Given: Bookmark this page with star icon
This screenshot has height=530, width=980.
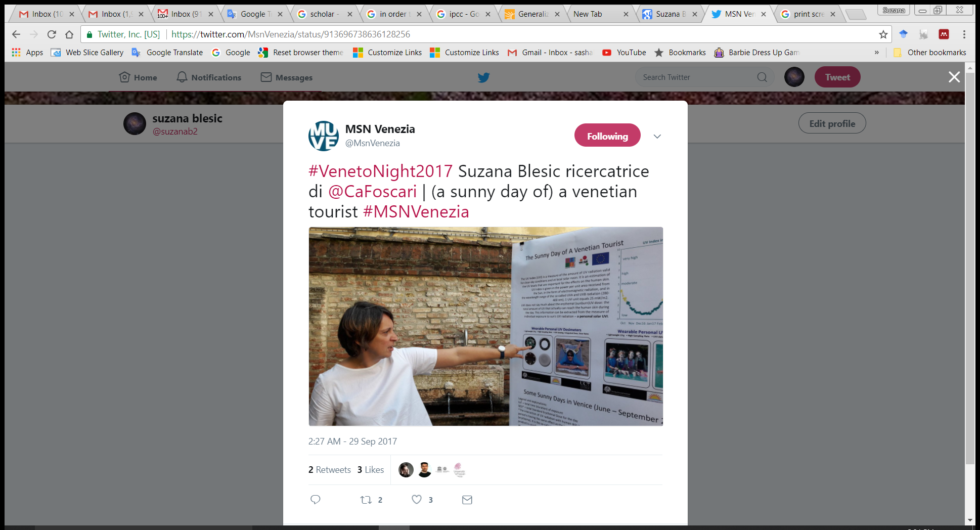Looking at the screenshot, I should 883,34.
